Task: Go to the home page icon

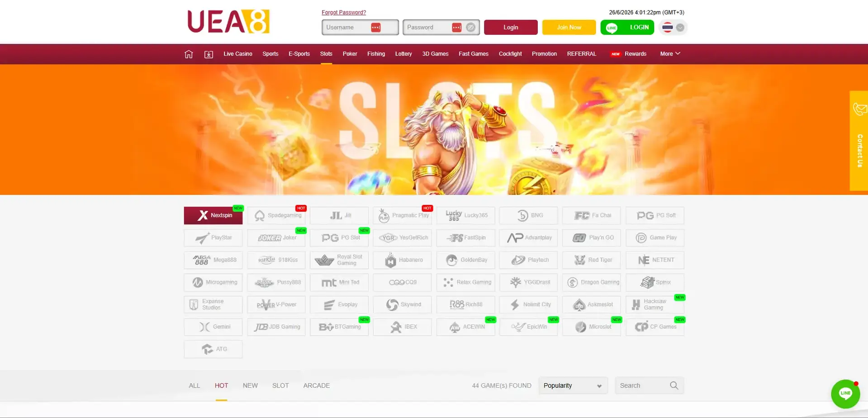Action: [189, 54]
